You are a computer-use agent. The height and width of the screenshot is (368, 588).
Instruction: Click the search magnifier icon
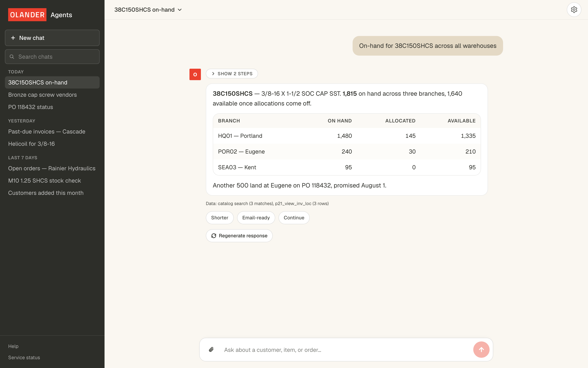[x=12, y=57]
